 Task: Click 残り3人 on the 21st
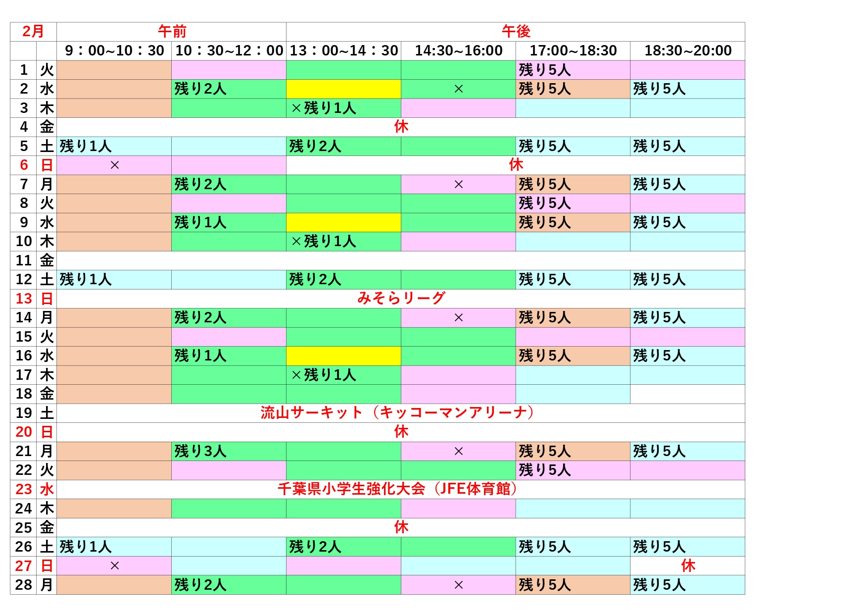[200, 451]
